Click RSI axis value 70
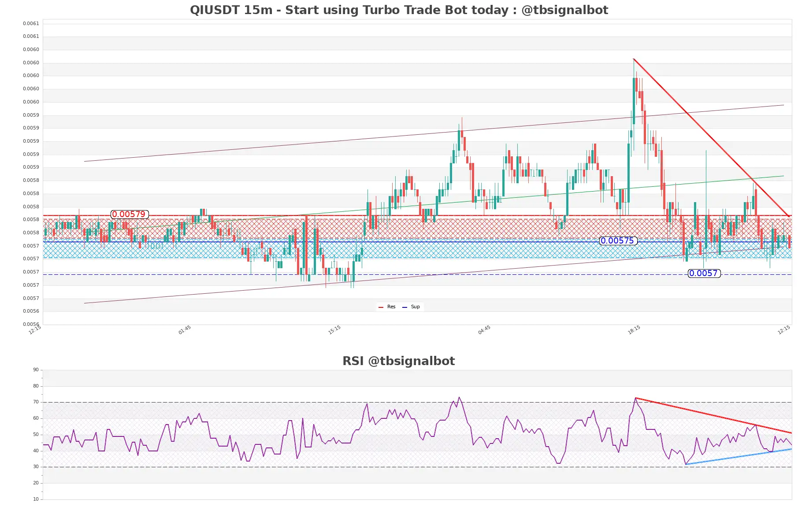This screenshot has width=798, height=532. (36, 402)
